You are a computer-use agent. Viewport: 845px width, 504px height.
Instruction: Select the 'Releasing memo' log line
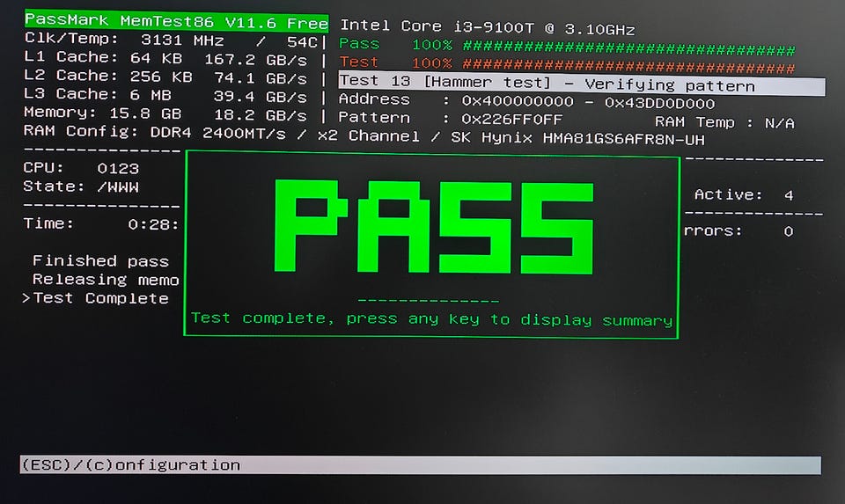[x=106, y=280]
